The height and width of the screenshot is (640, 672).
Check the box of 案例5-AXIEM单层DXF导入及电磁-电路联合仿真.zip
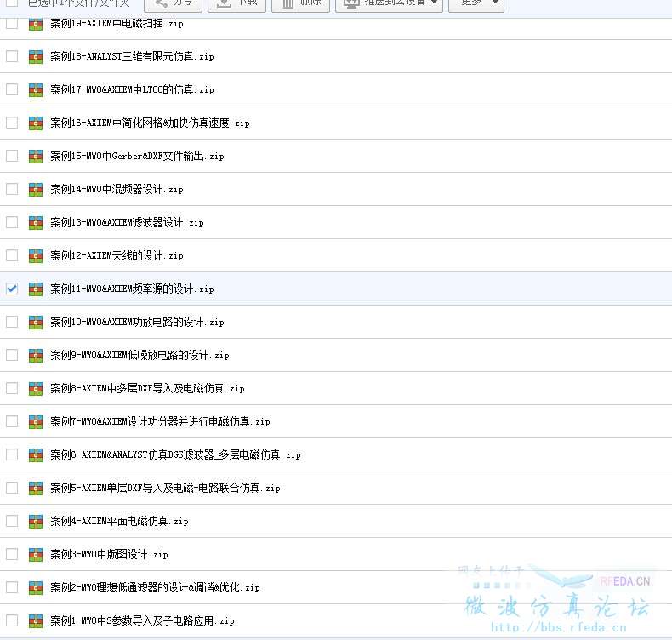(x=12, y=488)
